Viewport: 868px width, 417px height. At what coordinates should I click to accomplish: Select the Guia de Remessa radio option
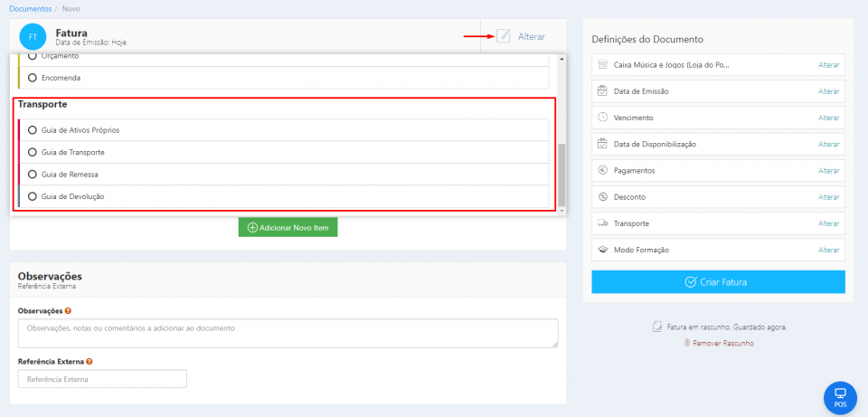pos(33,174)
